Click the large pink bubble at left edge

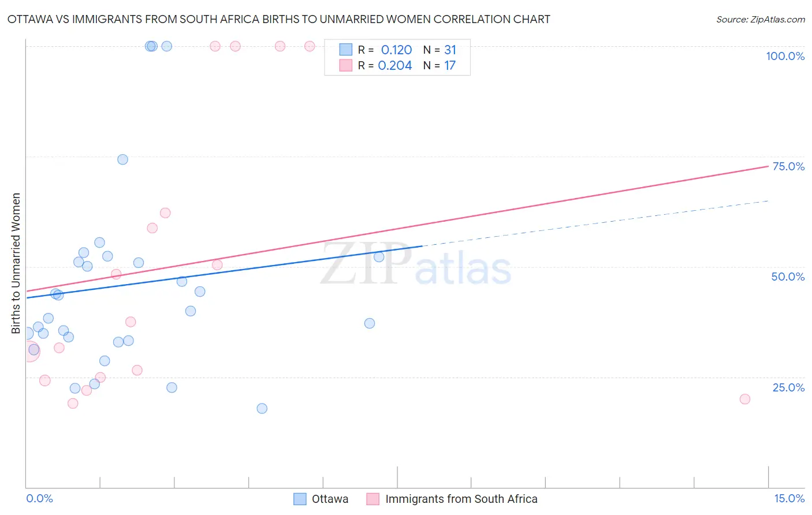pyautogui.click(x=30, y=351)
